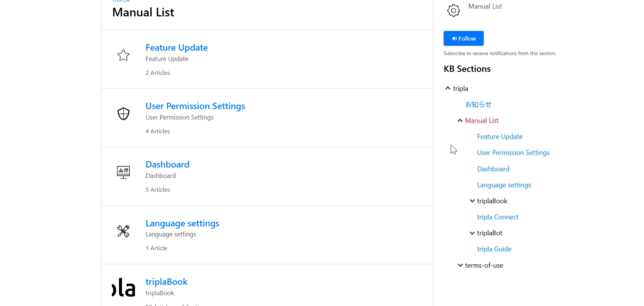Collapse the Manual List tree node
This screenshot has height=306, width=644.
coord(460,120)
